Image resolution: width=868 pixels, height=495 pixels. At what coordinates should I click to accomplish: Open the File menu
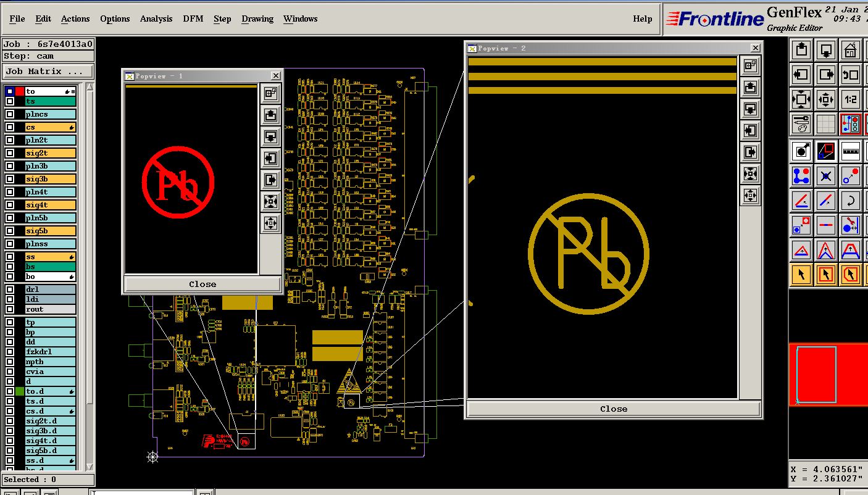(x=17, y=19)
